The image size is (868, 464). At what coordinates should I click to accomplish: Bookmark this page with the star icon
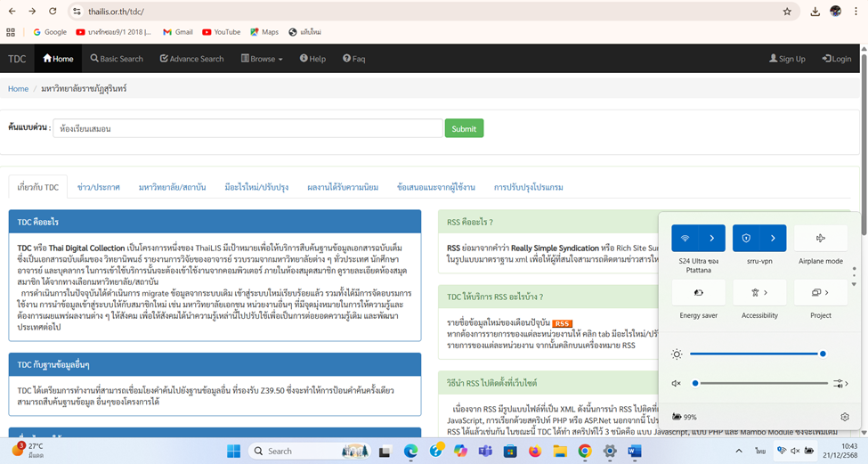[x=787, y=12]
